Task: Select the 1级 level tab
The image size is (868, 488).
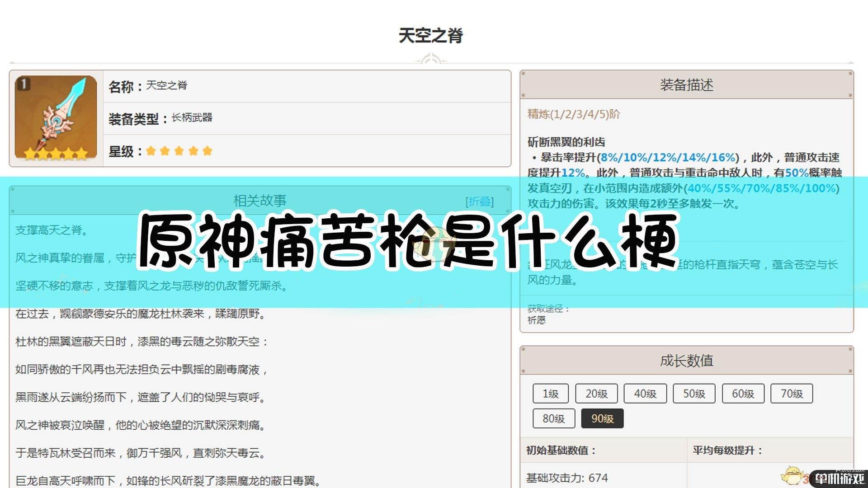Action: point(550,394)
